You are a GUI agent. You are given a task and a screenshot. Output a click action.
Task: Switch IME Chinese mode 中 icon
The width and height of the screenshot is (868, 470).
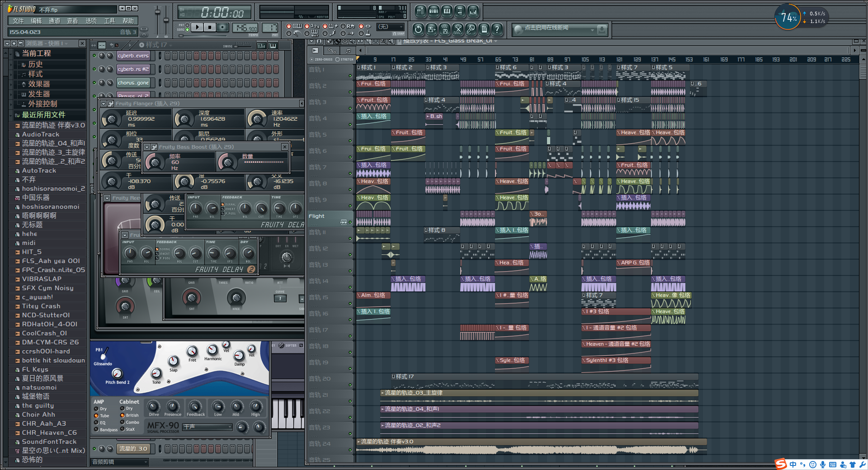(793, 465)
